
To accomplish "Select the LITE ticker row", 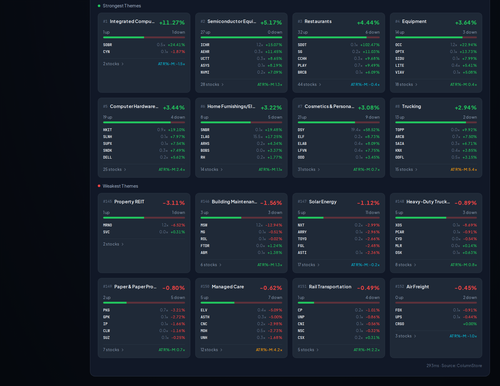I will [x=436, y=65].
